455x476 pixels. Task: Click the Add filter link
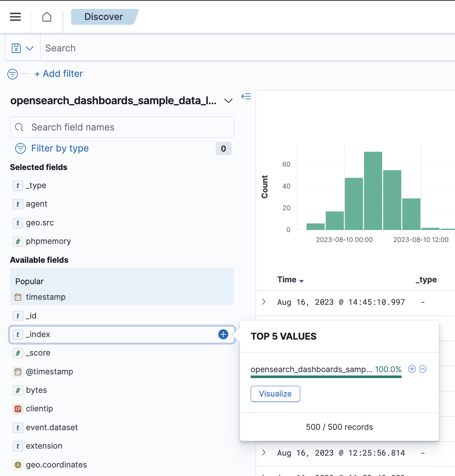[x=58, y=74]
